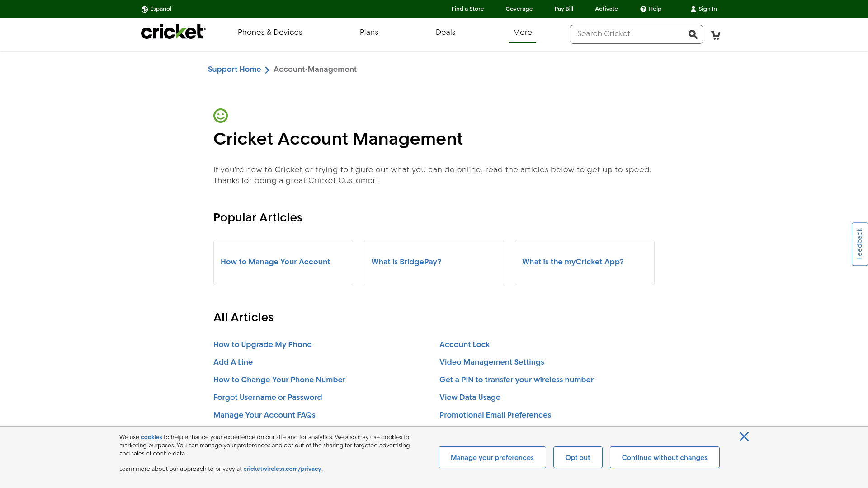Switch language to Español
The width and height of the screenshot is (868, 488).
[156, 9]
